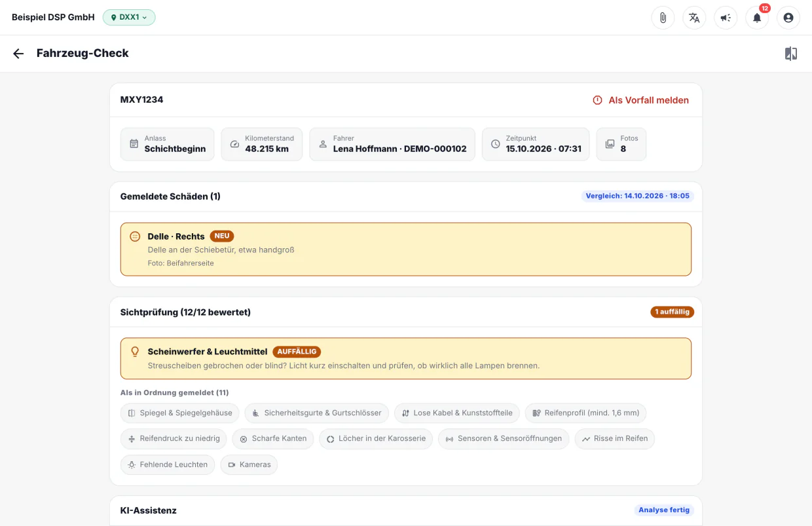Screen dimensions: 812x526
Task: Click the Analyse fertig status badge
Action: 664,510
